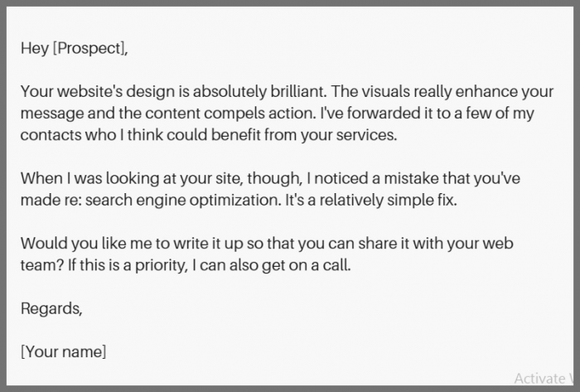Click the words 'If this is a priority'
580x392 pixels.
pos(128,265)
